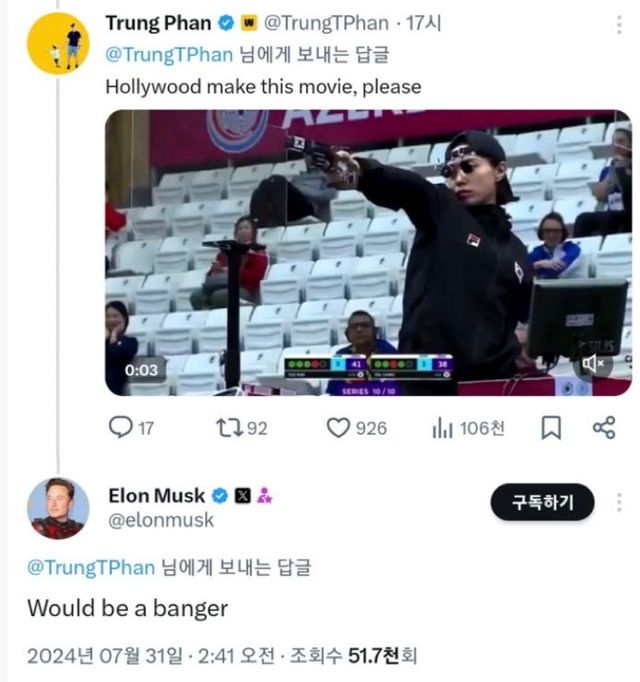640x682 pixels.
Task: Click the reply comment icon
Action: pos(120,428)
